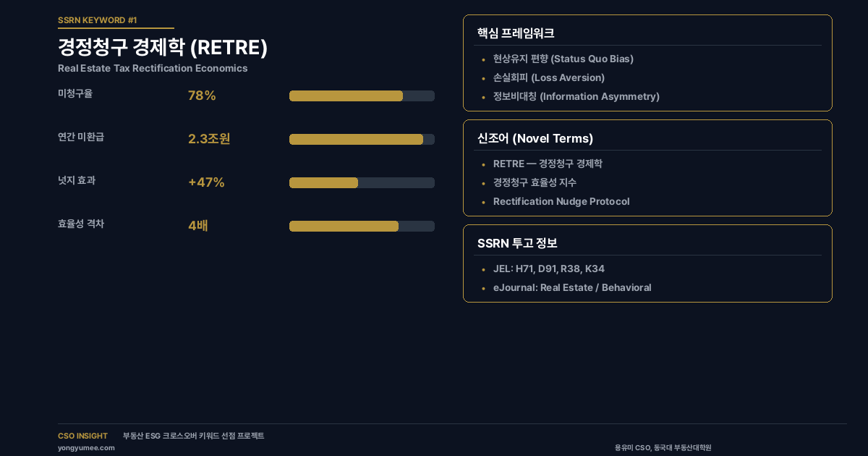Image resolution: width=868 pixels, height=456 pixels.
Task: Click the JEL codes list item
Action: point(548,269)
